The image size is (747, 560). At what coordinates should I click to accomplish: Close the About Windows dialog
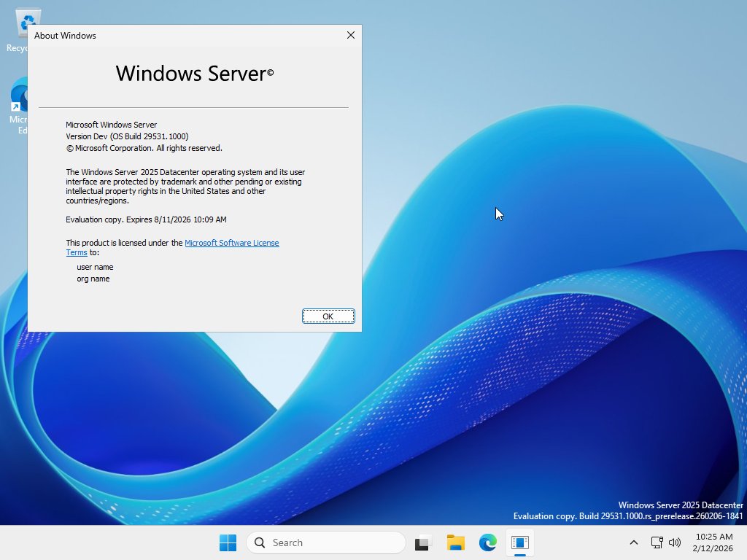pos(351,35)
